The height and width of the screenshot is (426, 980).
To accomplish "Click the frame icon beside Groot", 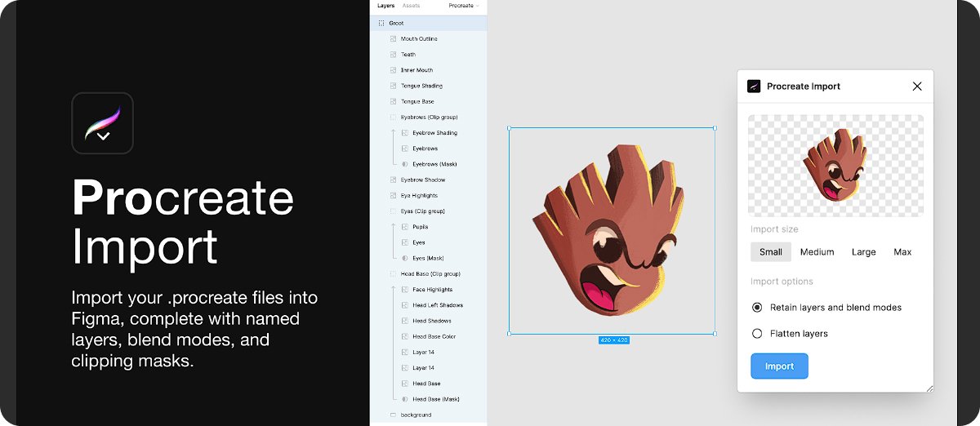I will [x=381, y=23].
